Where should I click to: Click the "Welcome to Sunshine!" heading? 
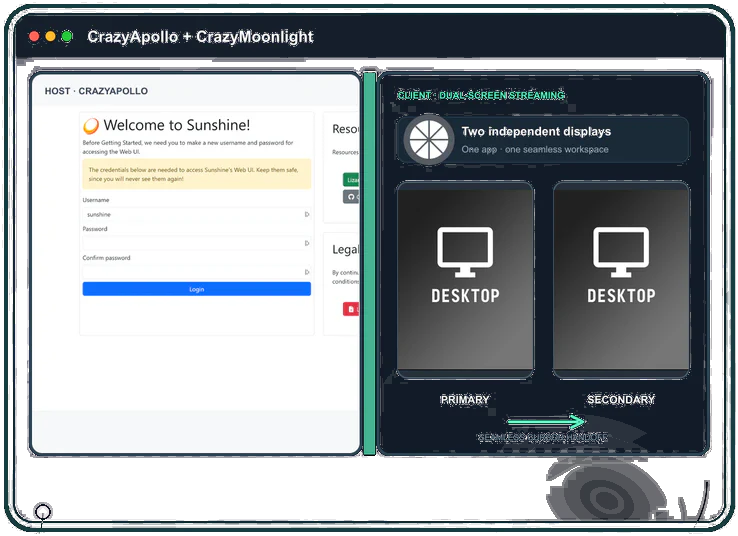pyautogui.click(x=176, y=125)
